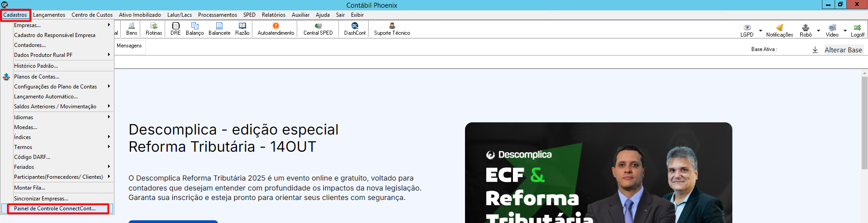Screen dimensions: 868x223
Task: Click the Planos de Contas puzzle icon
Action: 6,77
